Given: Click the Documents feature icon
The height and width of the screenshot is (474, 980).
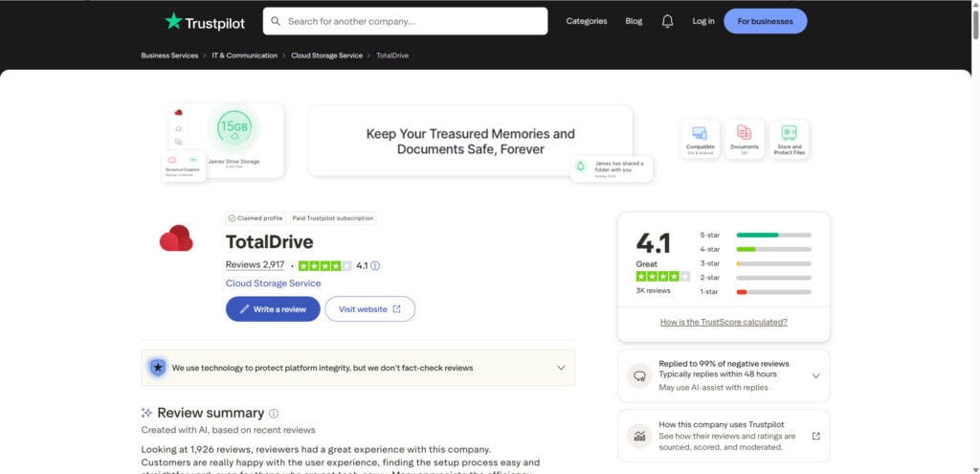Looking at the screenshot, I should [x=745, y=139].
